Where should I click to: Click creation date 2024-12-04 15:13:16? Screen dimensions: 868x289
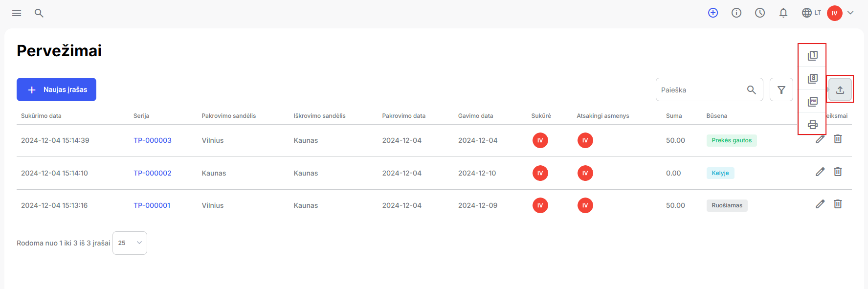click(x=54, y=205)
